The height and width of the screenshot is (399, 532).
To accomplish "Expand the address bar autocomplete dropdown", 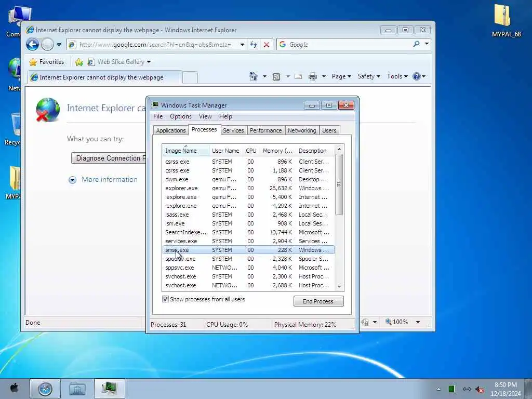I will click(x=242, y=45).
